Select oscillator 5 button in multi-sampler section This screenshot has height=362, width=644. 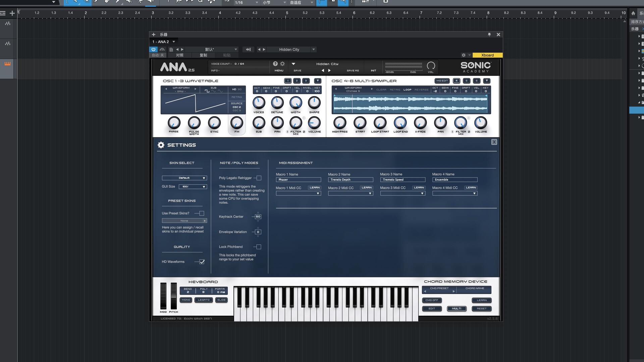click(x=467, y=81)
